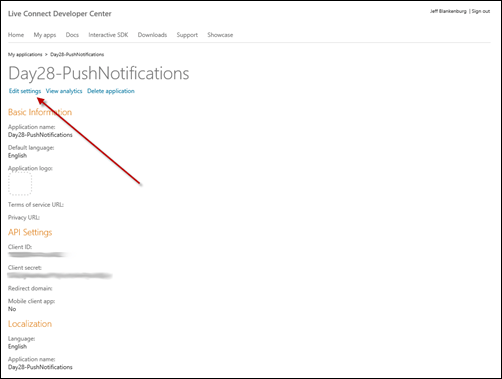
Task: Click the blurred Client secret value
Action: (x=60, y=276)
